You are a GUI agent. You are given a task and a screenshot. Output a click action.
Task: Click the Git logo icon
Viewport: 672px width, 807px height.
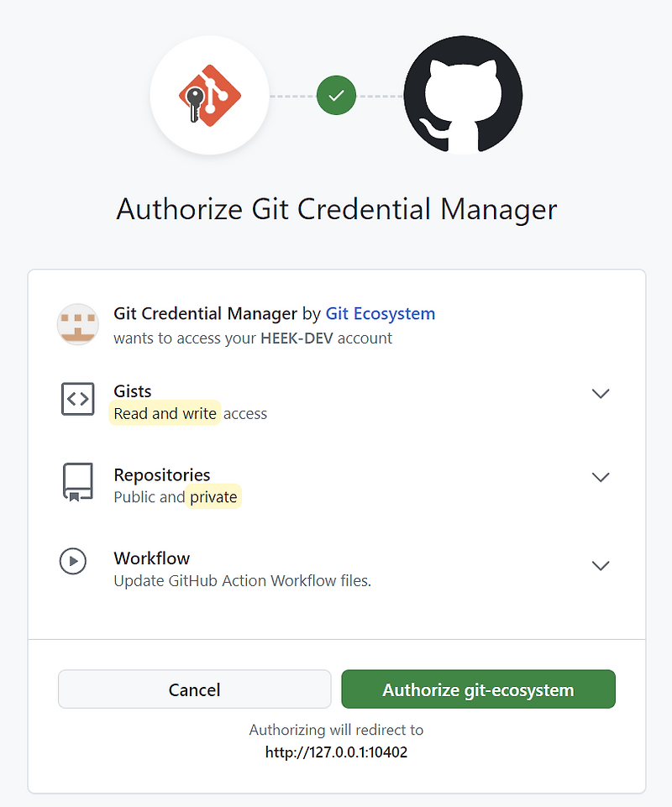tap(209, 94)
